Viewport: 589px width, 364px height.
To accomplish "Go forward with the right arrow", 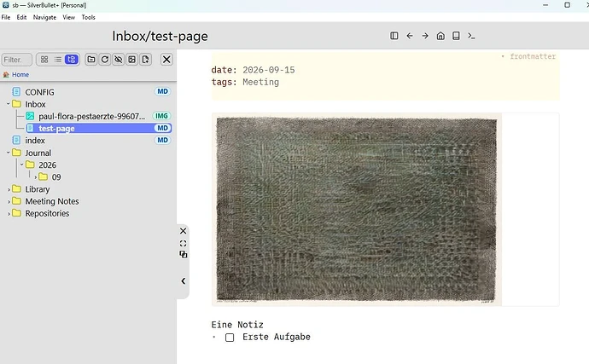I will click(425, 36).
